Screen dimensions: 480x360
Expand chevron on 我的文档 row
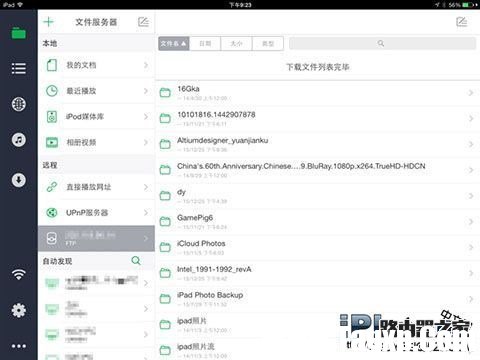[146, 65]
